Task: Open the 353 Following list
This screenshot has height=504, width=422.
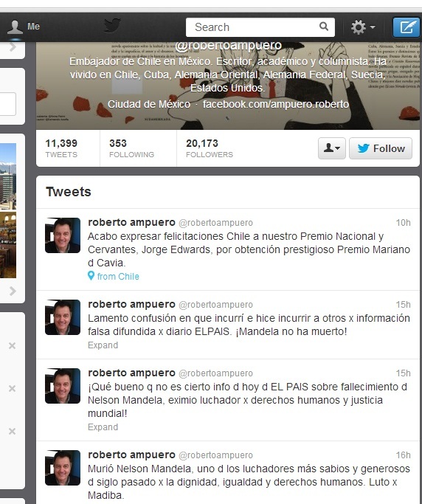Action: [131, 148]
